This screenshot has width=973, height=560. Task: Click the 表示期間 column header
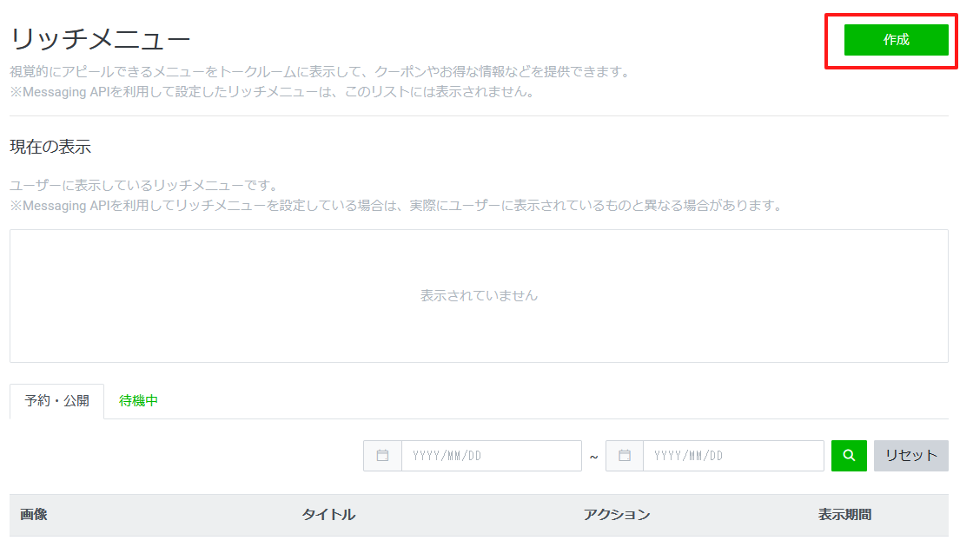pos(844,515)
